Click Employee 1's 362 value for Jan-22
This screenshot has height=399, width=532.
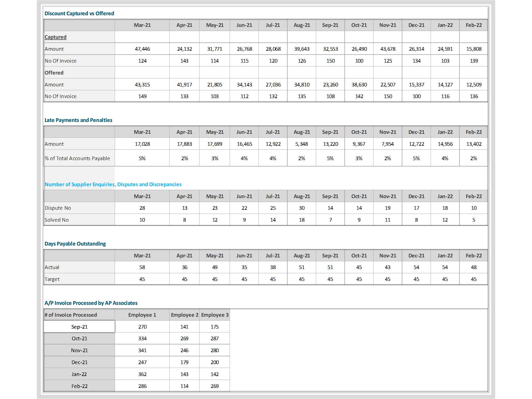click(x=142, y=374)
